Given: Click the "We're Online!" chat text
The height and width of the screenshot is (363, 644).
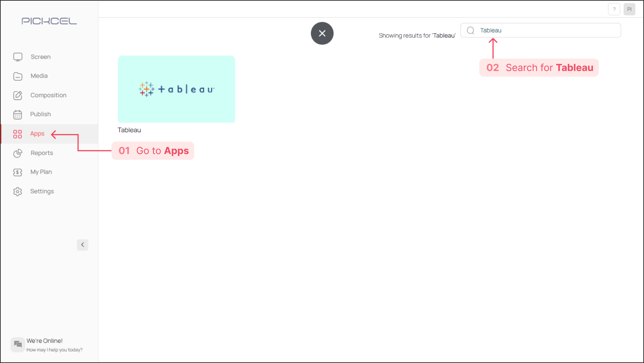Looking at the screenshot, I should [x=45, y=341].
